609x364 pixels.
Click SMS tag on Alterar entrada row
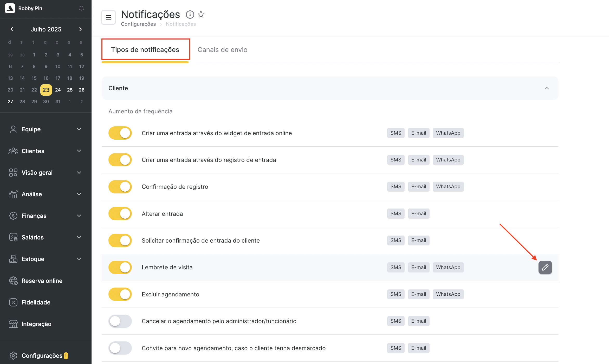(x=396, y=213)
